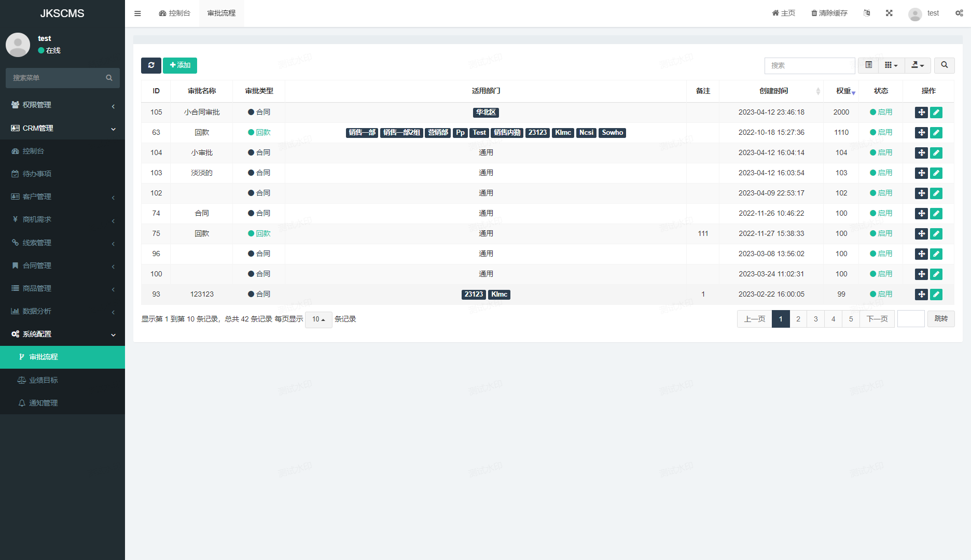Screen dimensions: 971x560
Task: Toggle 启用 status for row 102
Action: [881, 193]
